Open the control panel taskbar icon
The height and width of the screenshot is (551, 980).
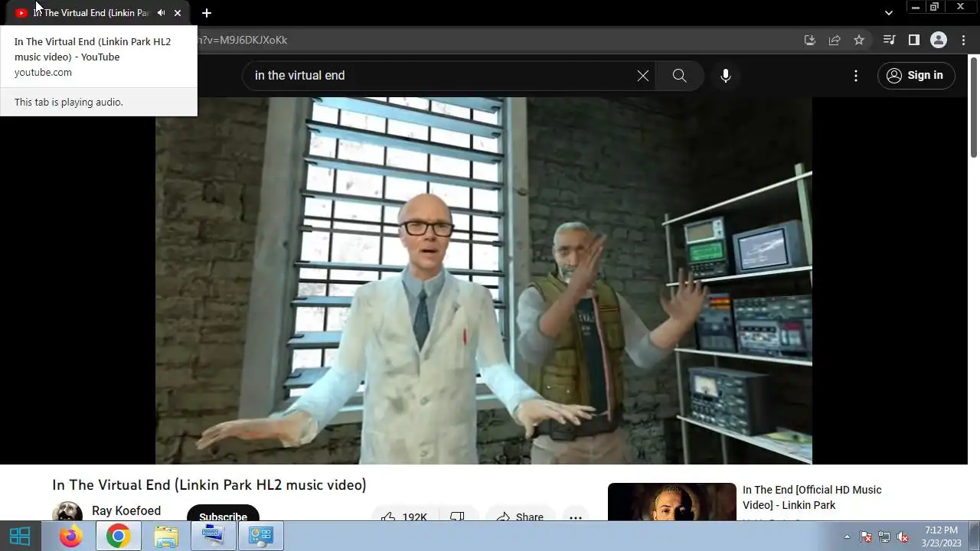[260, 536]
